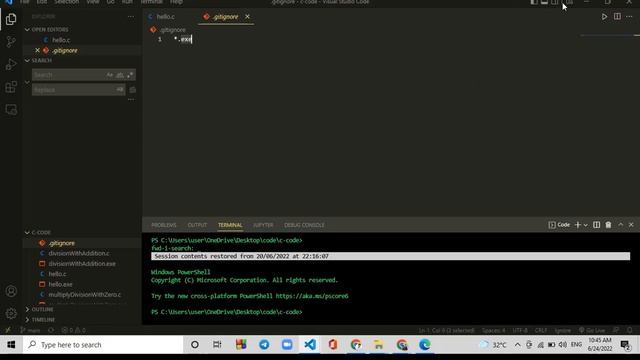Viewport: 640px width, 360px height.
Task: Toggle Preserve Case in replace box
Action: click(120, 89)
